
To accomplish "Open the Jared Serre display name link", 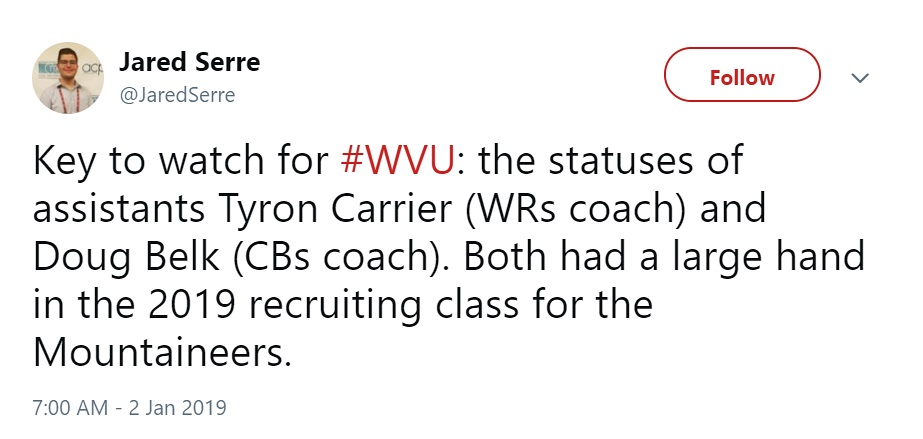I will pos(189,62).
